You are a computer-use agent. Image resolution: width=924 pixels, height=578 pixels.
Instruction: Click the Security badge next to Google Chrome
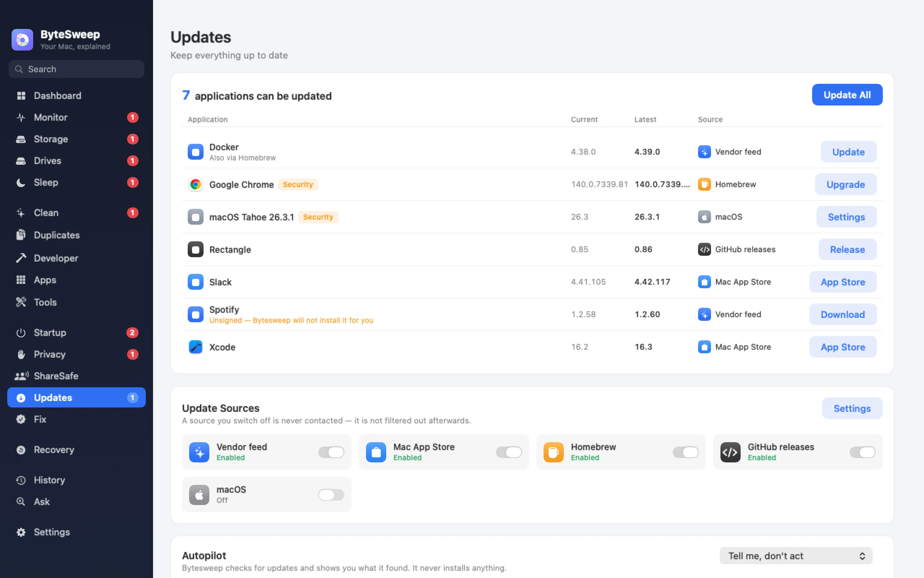(x=298, y=184)
